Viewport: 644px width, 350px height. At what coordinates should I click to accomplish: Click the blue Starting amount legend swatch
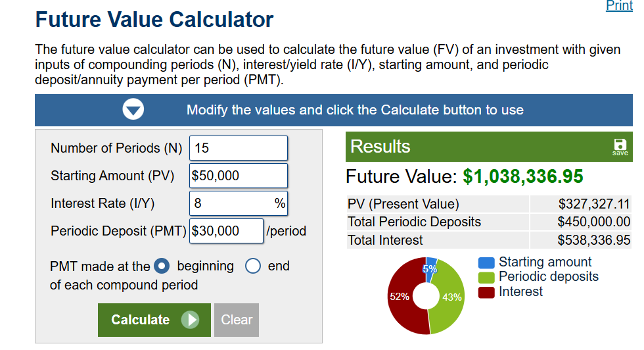(x=486, y=262)
